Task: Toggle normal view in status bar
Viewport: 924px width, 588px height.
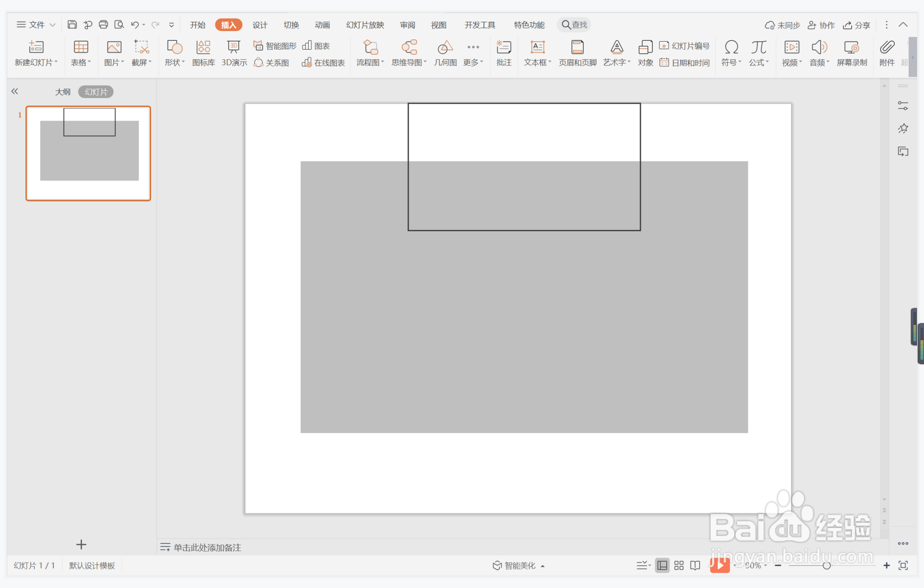Action: (662, 565)
